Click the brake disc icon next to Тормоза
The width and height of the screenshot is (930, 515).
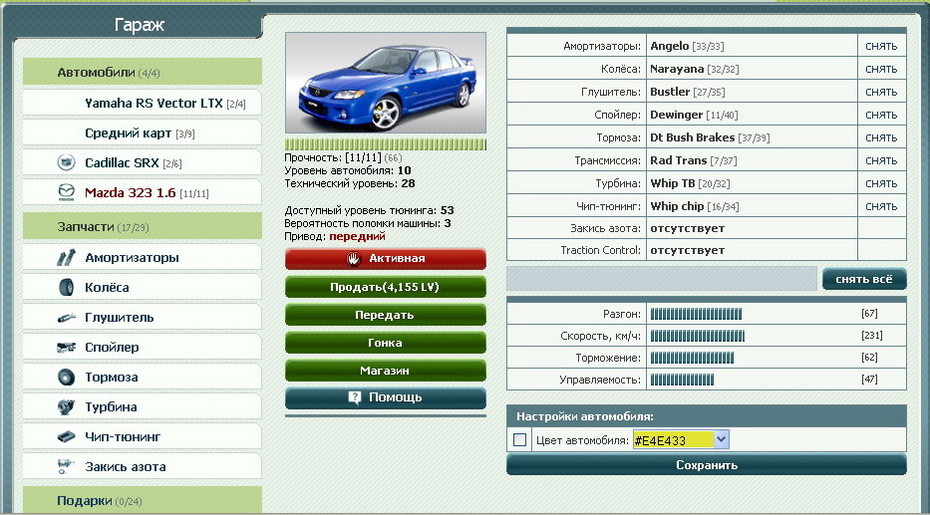(x=66, y=377)
